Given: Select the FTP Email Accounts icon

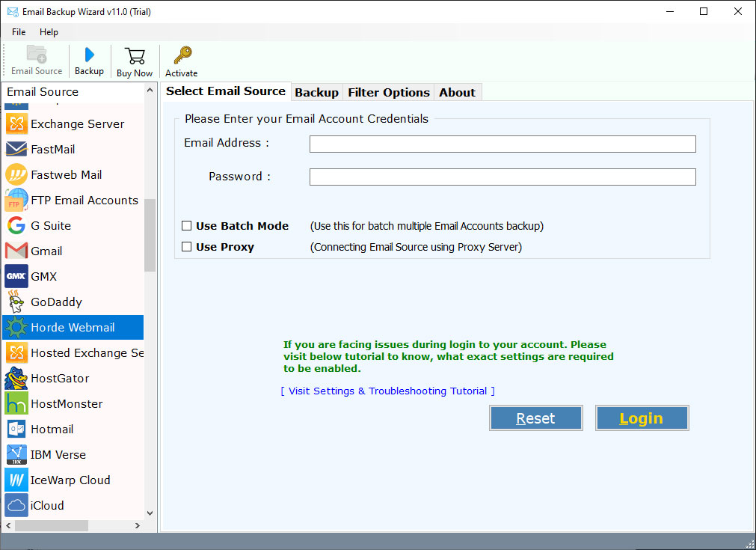Looking at the screenshot, I should (16, 201).
